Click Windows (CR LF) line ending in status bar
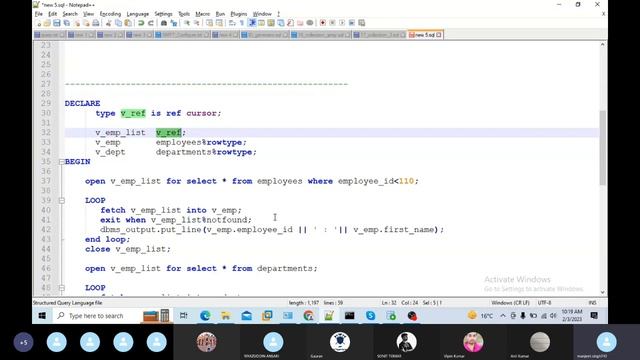 pos(510,303)
